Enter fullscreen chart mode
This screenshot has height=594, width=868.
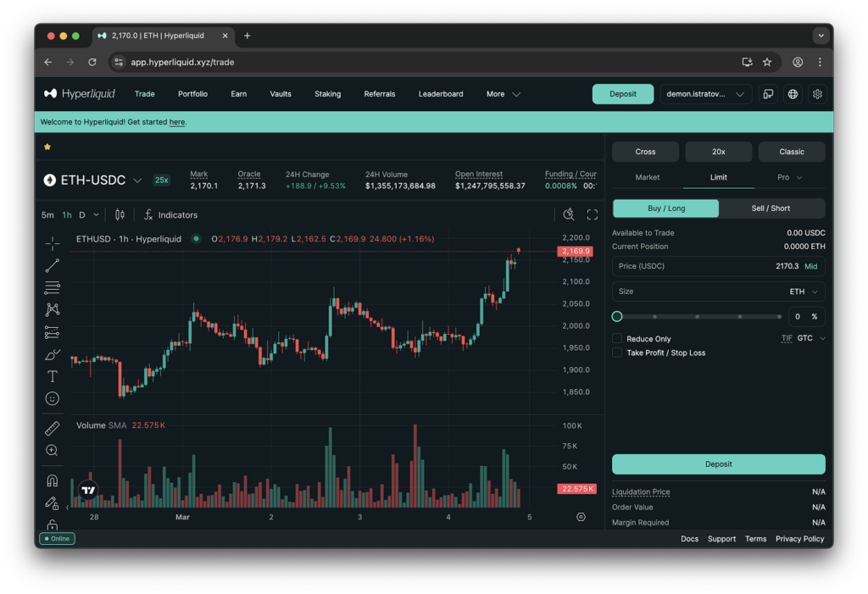tap(593, 214)
